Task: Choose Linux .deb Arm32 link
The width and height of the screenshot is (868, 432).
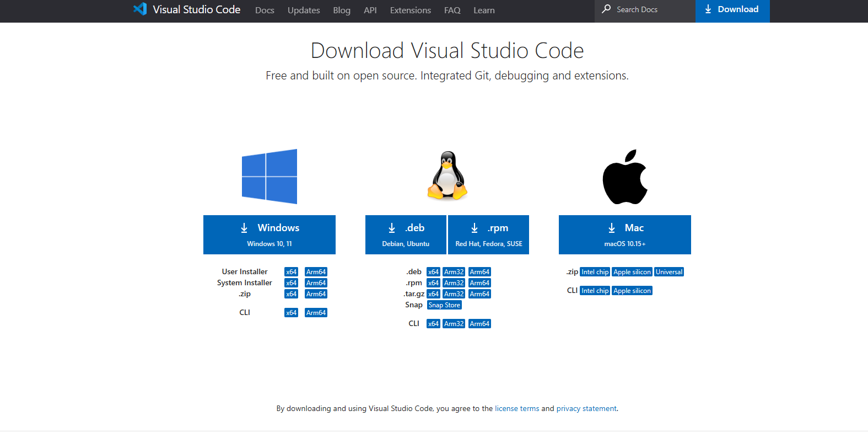Action: coord(454,272)
